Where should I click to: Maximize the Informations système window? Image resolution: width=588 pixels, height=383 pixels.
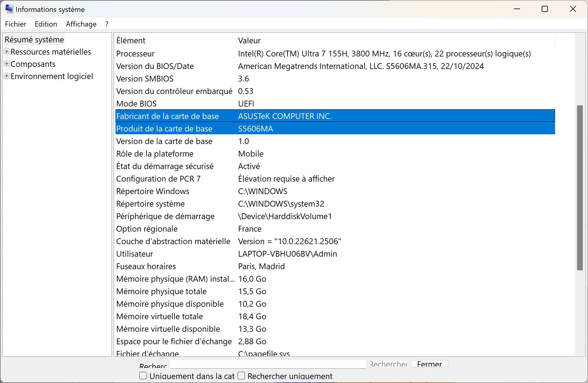click(545, 9)
